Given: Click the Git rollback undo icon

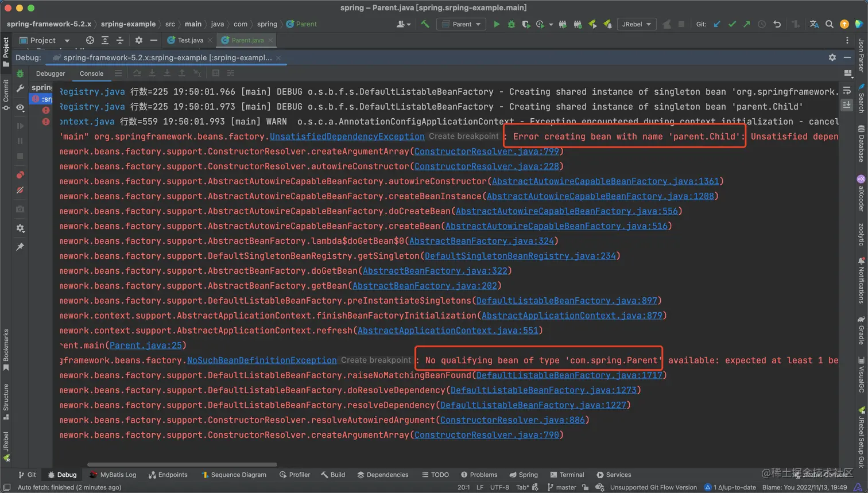Looking at the screenshot, I should click(777, 24).
